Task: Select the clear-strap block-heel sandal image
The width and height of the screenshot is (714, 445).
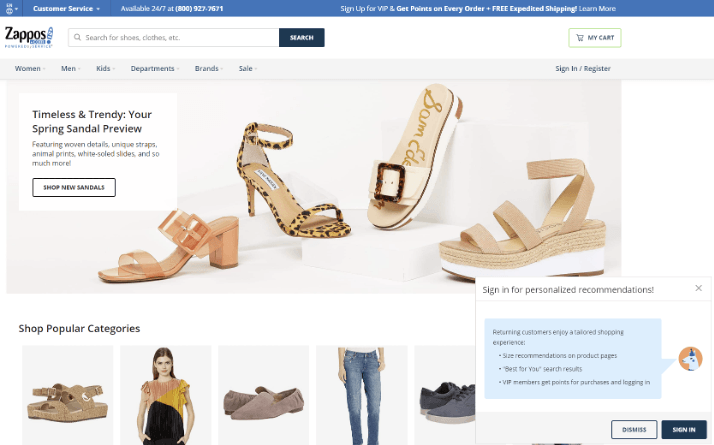Action: (x=168, y=246)
